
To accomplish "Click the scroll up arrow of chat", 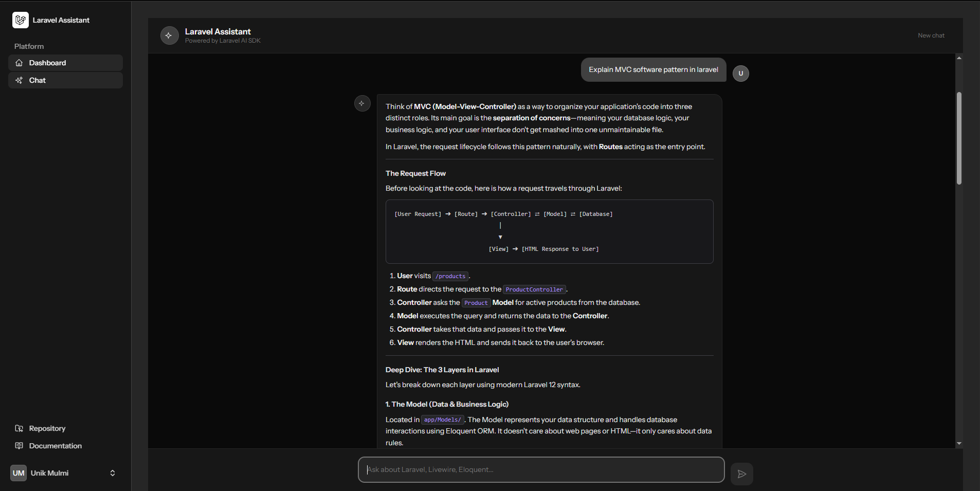I will coord(959,58).
